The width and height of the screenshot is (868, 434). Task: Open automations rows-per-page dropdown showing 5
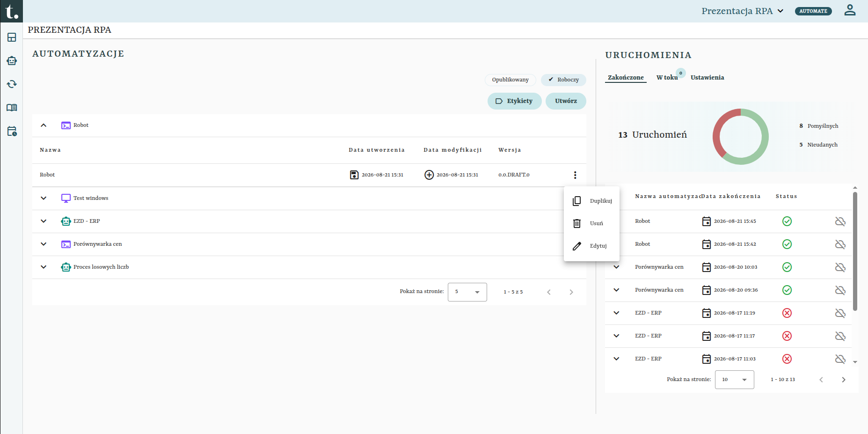[467, 292]
